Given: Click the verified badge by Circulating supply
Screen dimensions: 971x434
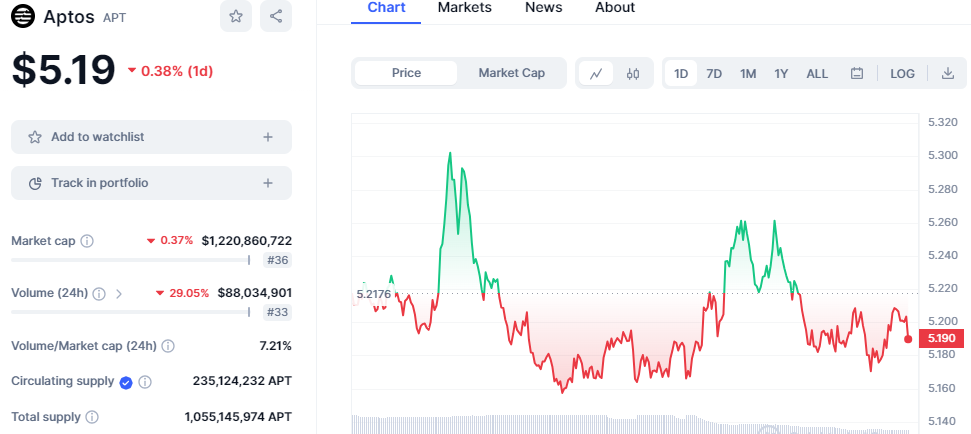Looking at the screenshot, I should [x=126, y=383].
